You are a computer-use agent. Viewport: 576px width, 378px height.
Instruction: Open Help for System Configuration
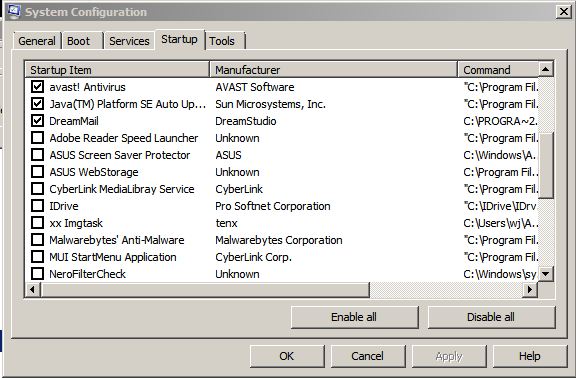tap(530, 356)
